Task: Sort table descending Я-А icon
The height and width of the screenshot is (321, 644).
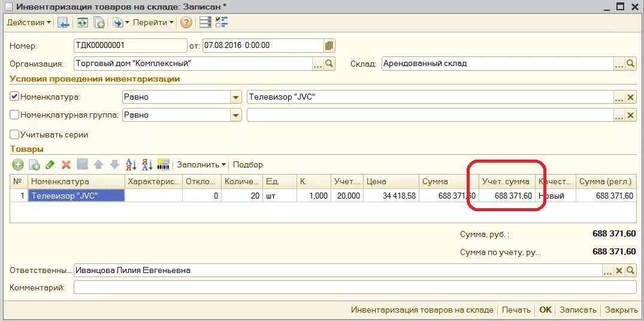Action: click(x=147, y=164)
